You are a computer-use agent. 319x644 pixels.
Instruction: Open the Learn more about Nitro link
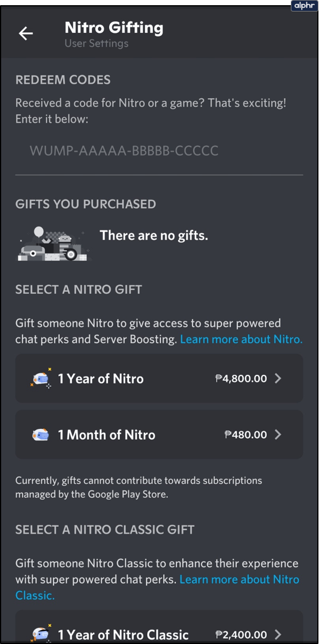coord(241,339)
